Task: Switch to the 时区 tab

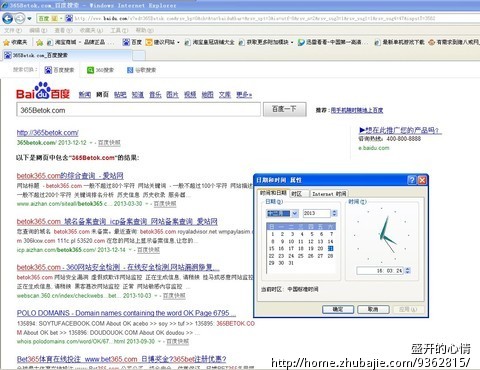Action: tap(296, 194)
